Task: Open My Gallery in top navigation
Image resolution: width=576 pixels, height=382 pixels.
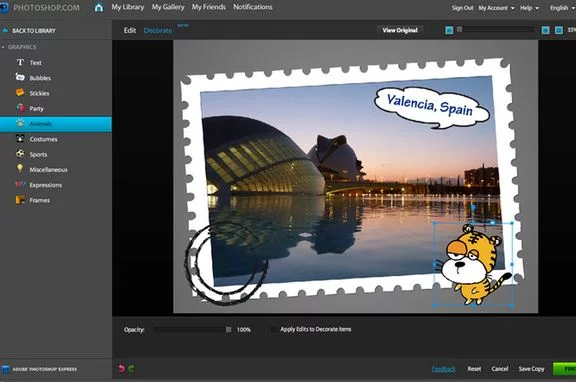Action: [168, 7]
